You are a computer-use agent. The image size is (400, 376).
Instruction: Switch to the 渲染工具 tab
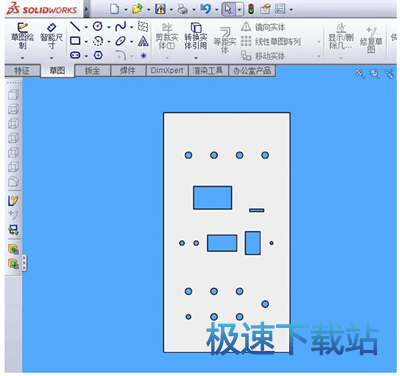[208, 71]
